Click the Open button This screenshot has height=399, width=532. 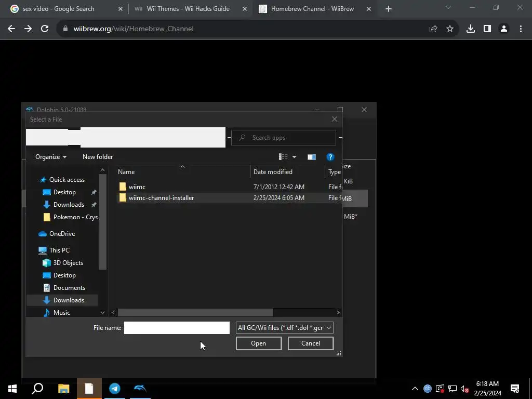(259, 343)
